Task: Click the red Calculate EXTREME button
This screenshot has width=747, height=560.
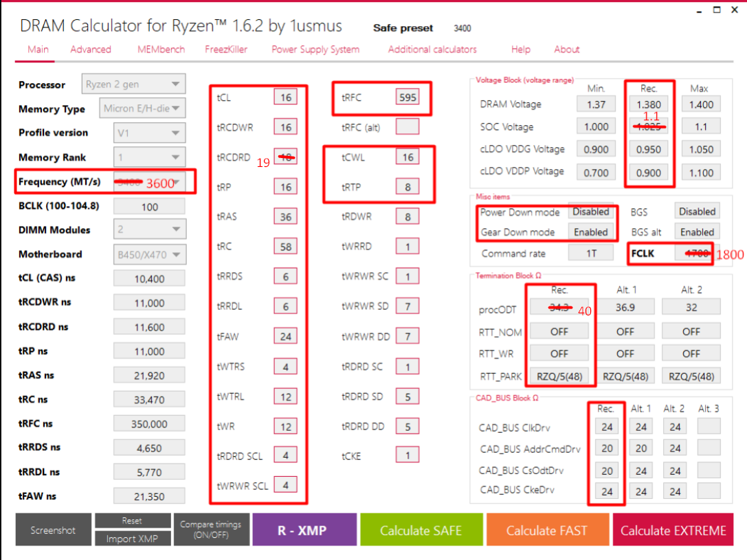Action: [673, 530]
